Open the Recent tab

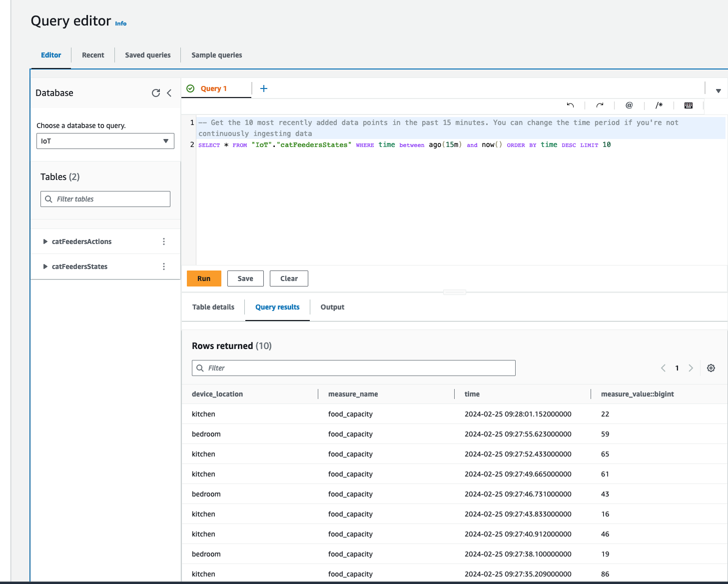(x=93, y=55)
